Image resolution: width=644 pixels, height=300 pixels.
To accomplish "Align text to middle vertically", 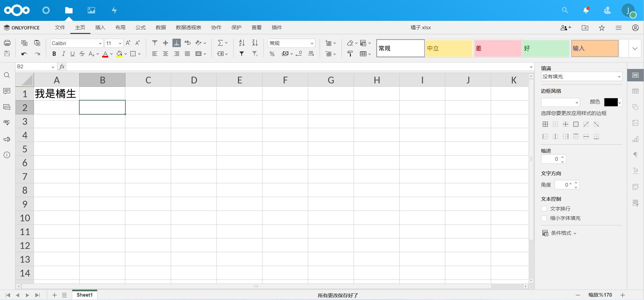I will (165, 43).
